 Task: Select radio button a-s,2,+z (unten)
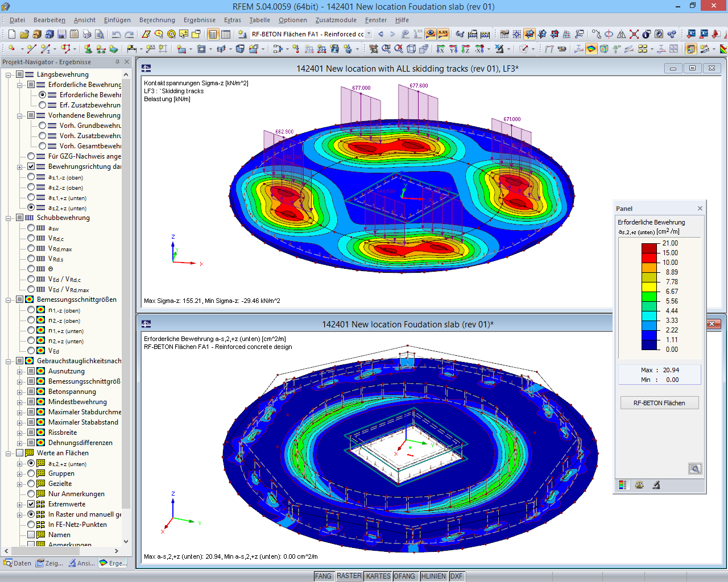coord(31,207)
